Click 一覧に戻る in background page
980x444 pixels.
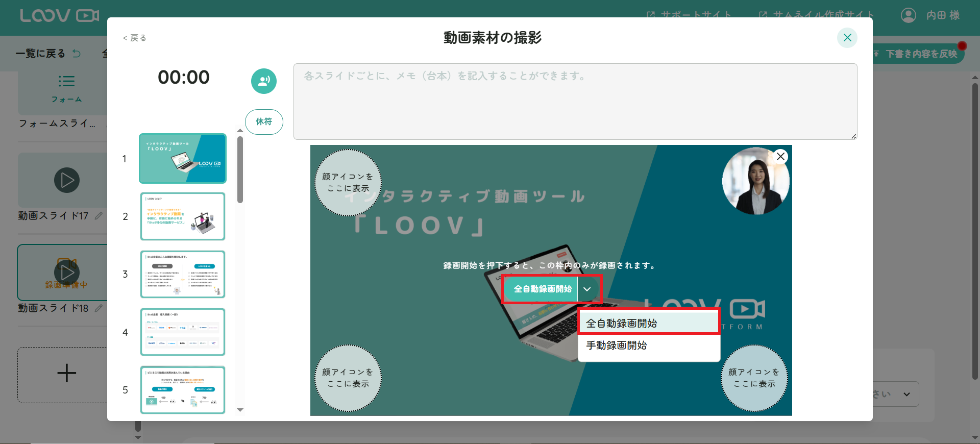[x=40, y=54]
